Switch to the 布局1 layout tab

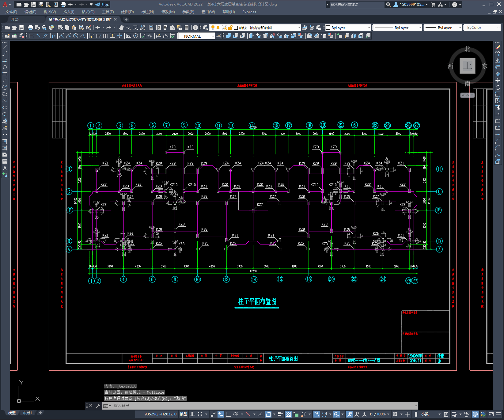click(27, 413)
